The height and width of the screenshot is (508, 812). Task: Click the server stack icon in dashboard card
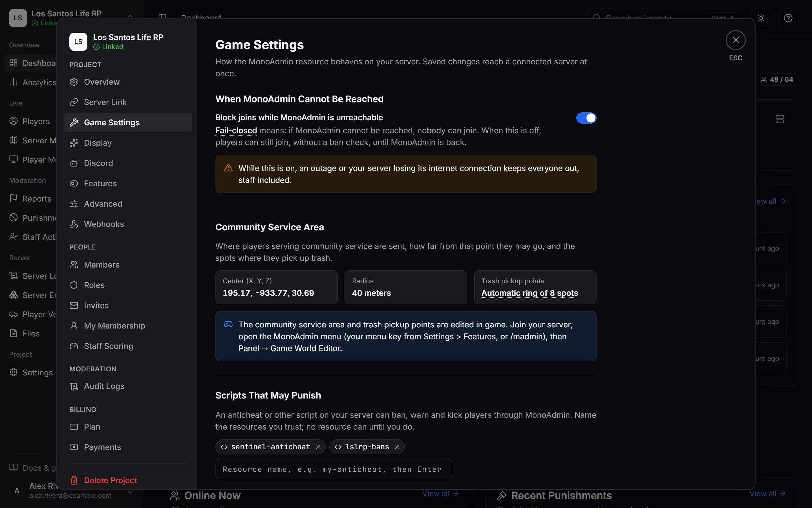click(x=780, y=119)
